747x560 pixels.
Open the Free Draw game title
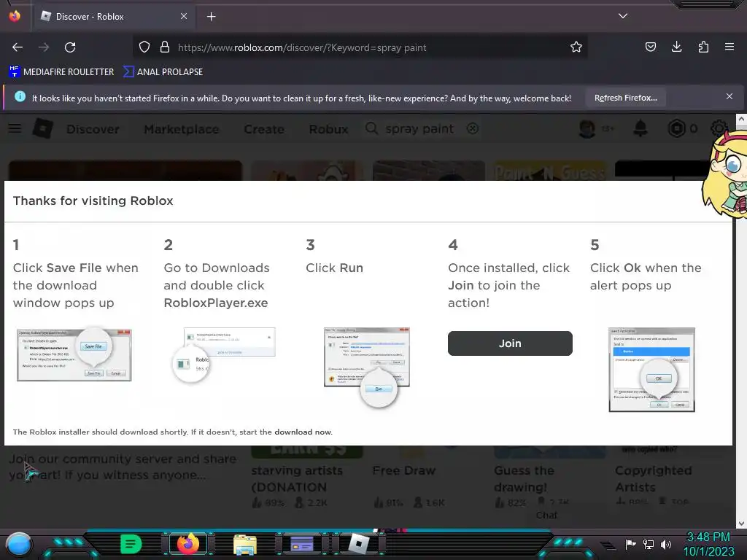[403, 470]
